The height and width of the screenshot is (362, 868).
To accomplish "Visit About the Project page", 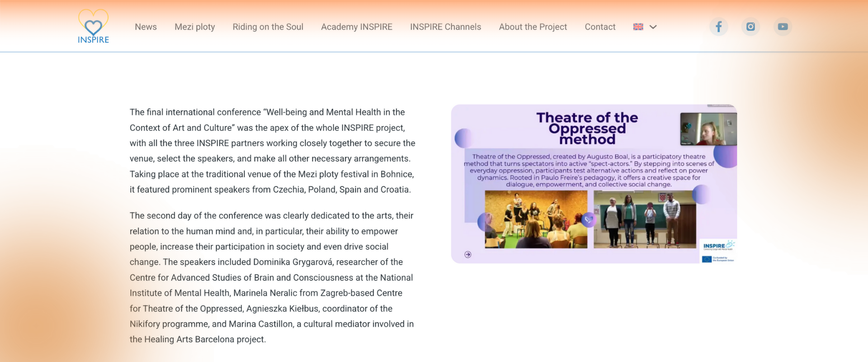I will [x=533, y=27].
